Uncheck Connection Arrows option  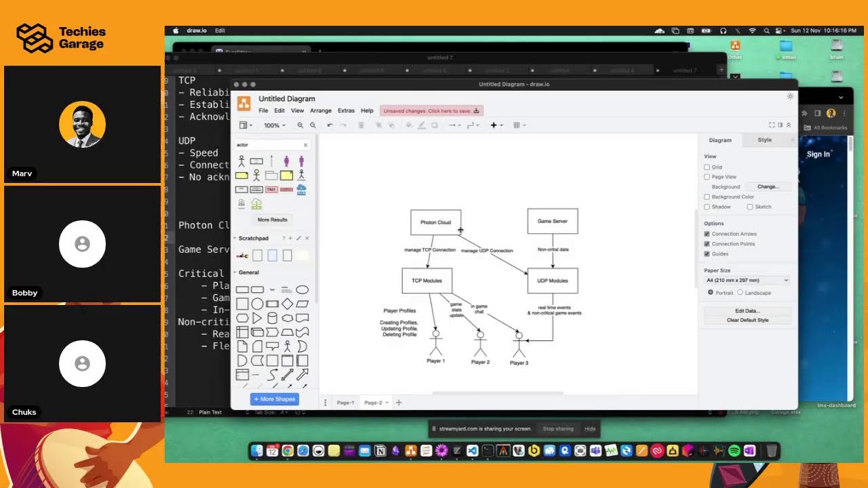[707, 234]
